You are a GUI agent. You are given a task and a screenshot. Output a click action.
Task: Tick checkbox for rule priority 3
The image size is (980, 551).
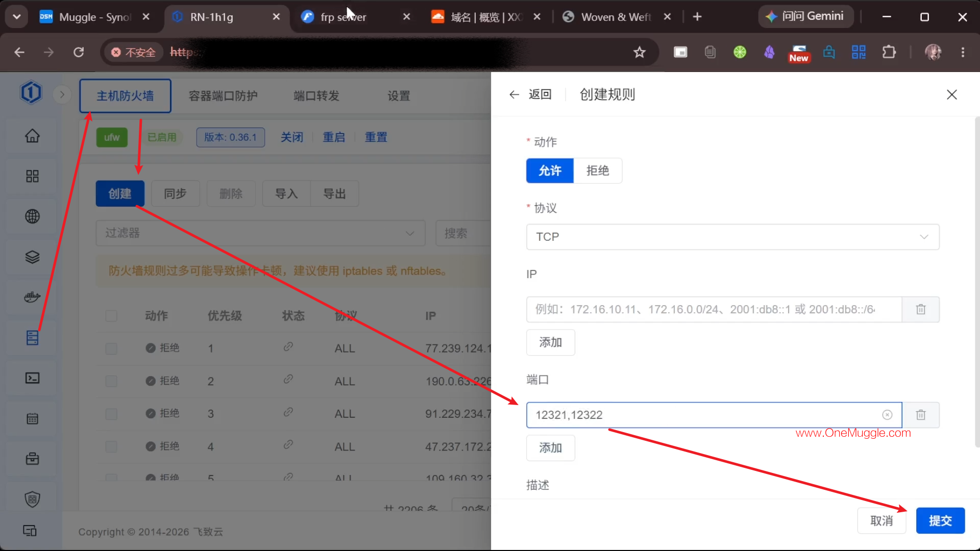[x=111, y=414]
